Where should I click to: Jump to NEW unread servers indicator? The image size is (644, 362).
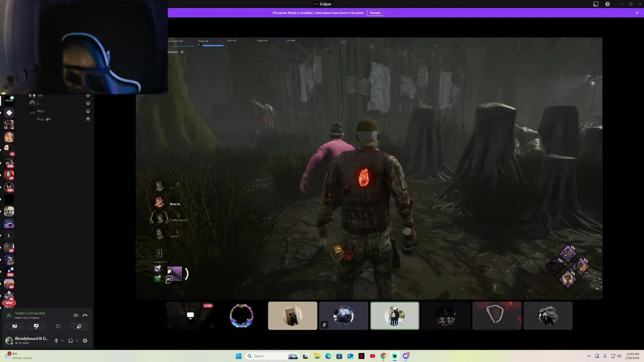[9, 303]
